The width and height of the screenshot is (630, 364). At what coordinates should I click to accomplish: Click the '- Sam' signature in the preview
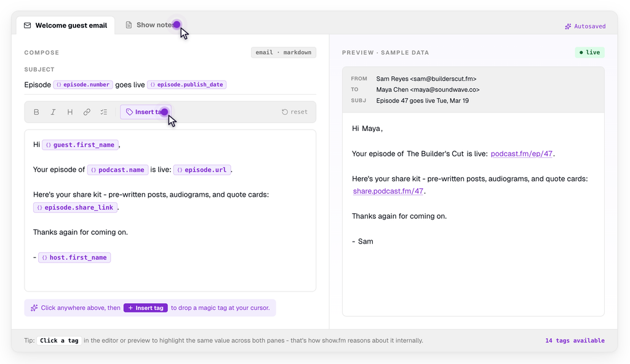(362, 242)
